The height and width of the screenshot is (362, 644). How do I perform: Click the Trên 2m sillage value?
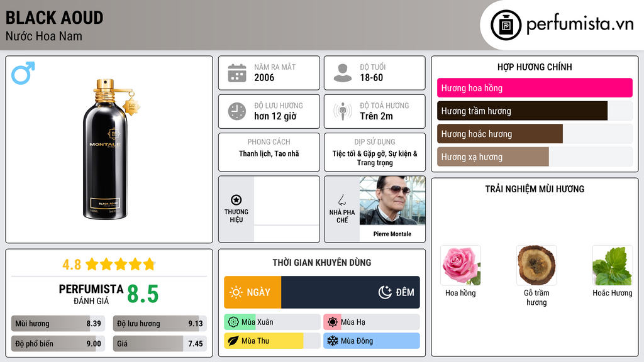tap(376, 116)
